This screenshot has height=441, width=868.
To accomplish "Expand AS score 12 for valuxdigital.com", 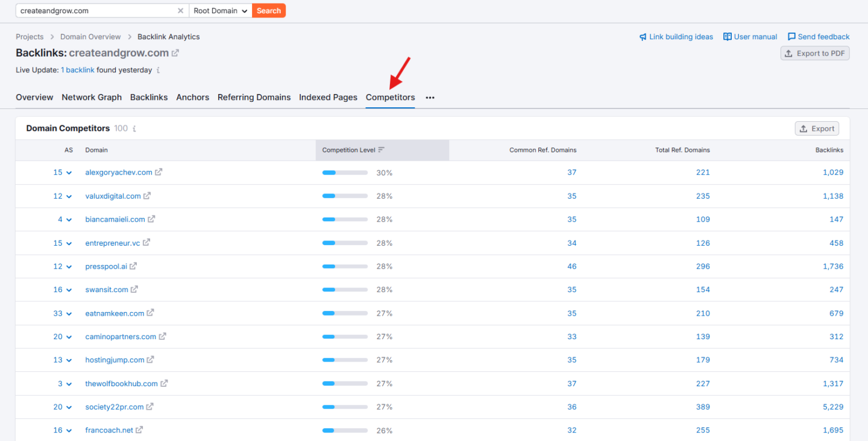I will (63, 196).
